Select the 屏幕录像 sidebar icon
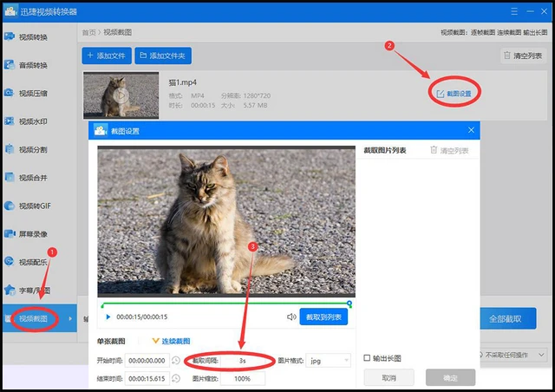555x392 pixels. pos(10,233)
